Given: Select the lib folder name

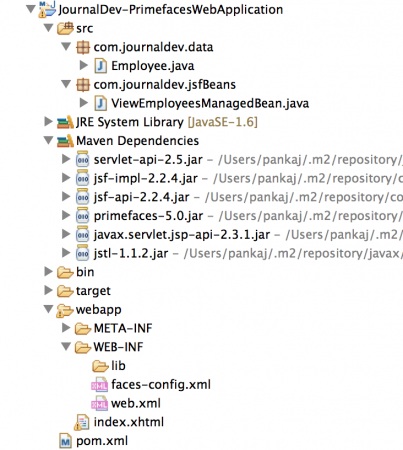Looking at the screenshot, I should tap(118, 366).
